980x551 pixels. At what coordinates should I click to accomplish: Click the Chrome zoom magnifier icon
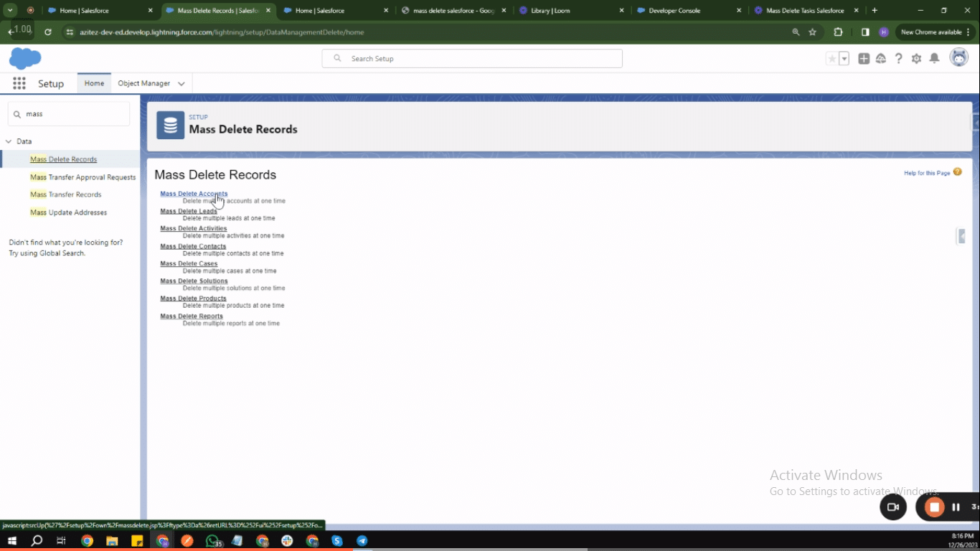pyautogui.click(x=796, y=32)
